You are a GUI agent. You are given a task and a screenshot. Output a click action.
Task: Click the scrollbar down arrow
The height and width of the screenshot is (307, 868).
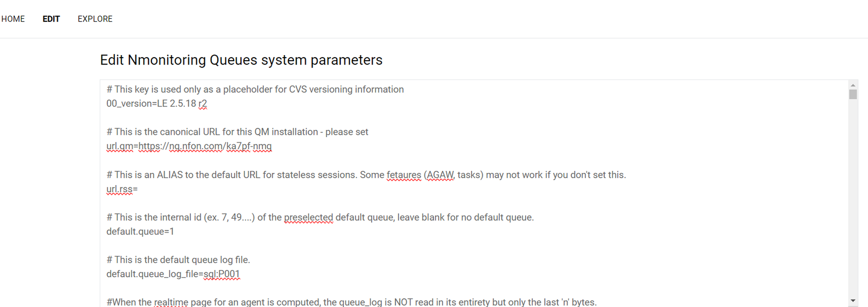[853, 300]
